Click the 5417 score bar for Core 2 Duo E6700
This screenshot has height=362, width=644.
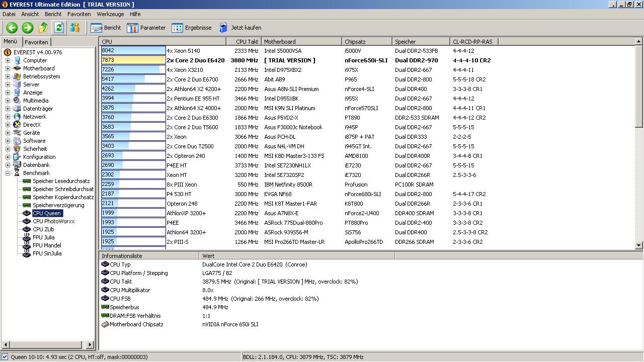[133, 79]
